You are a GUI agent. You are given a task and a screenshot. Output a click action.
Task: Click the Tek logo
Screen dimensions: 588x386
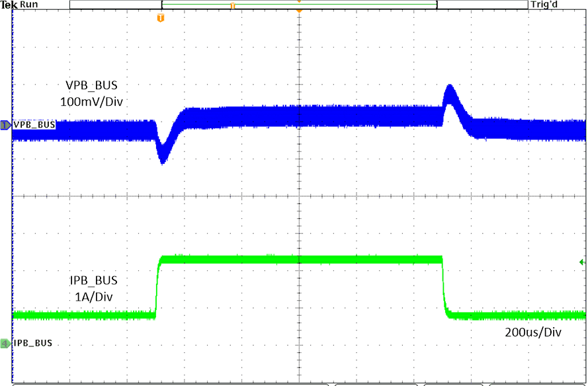(x=9, y=4)
